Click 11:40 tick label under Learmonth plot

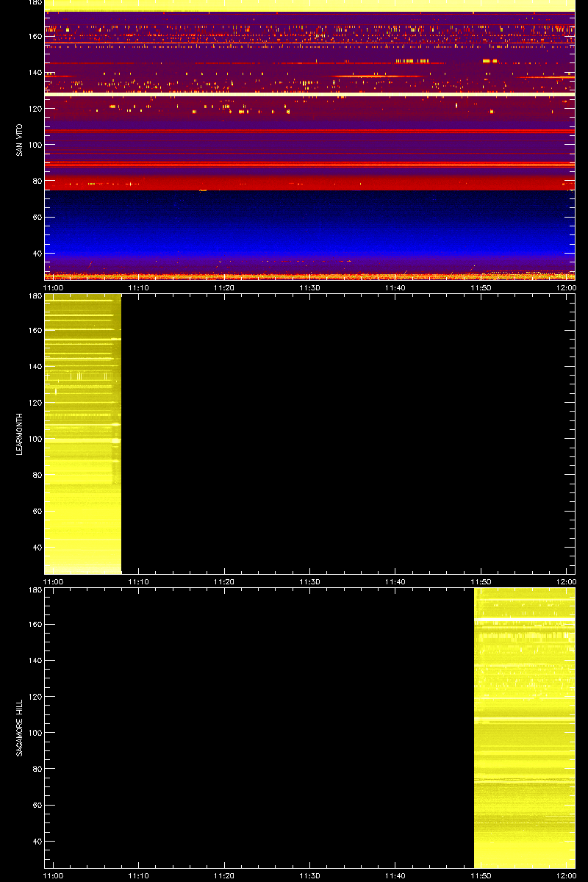pos(395,582)
